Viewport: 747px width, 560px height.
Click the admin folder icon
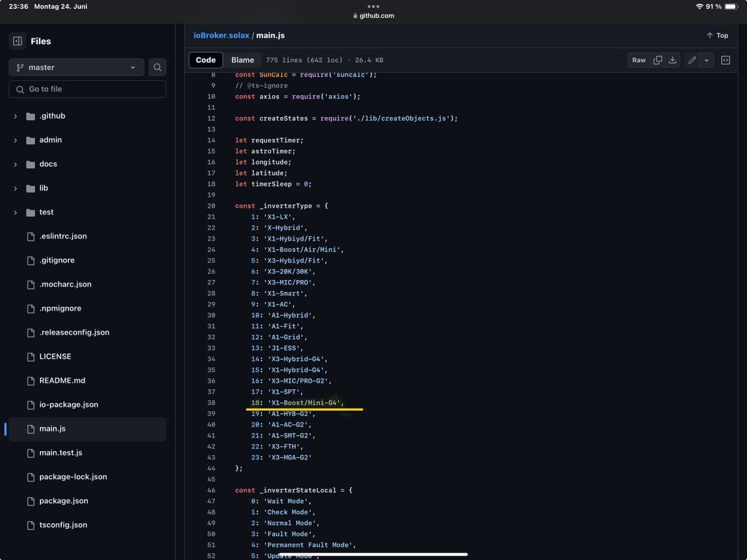(31, 140)
